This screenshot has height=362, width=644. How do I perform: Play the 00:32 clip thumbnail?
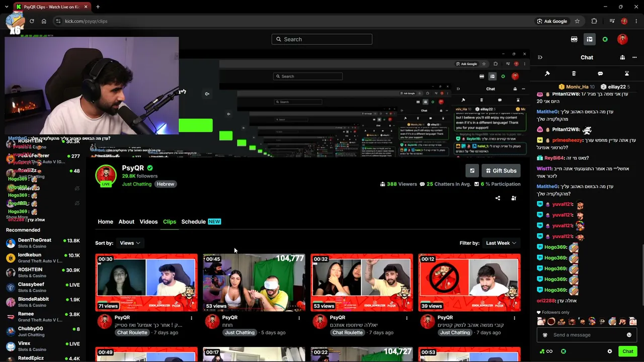362,283
